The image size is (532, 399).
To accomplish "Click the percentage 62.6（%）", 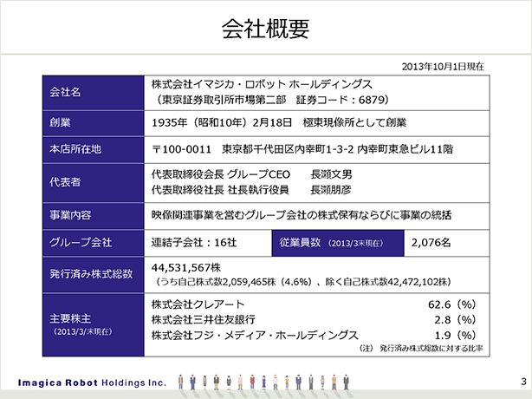I will coord(452,304).
